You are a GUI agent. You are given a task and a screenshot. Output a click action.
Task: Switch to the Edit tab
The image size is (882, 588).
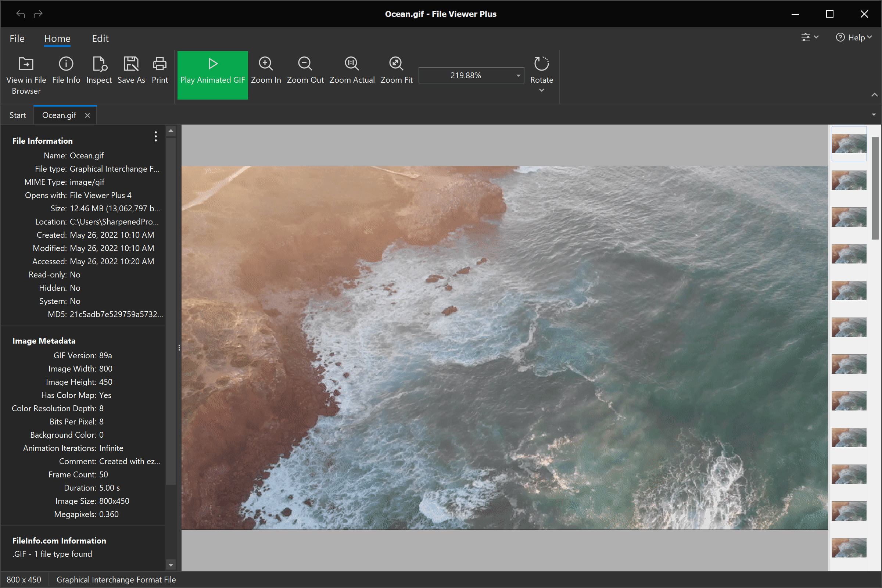tap(100, 38)
